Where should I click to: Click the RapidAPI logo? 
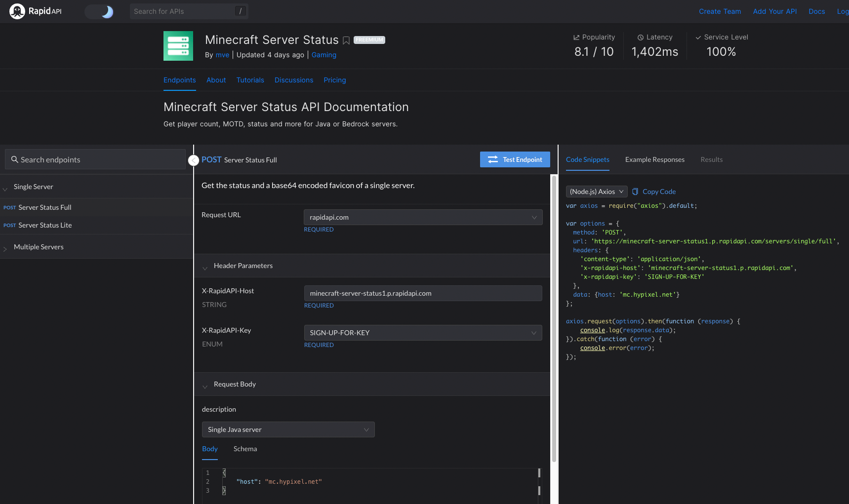click(36, 11)
